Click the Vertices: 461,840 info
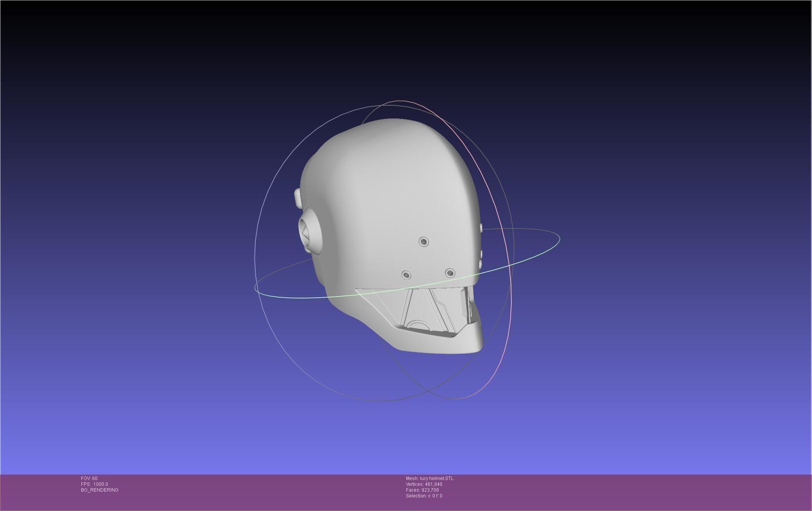Image resolution: width=812 pixels, height=511 pixels. click(x=424, y=484)
